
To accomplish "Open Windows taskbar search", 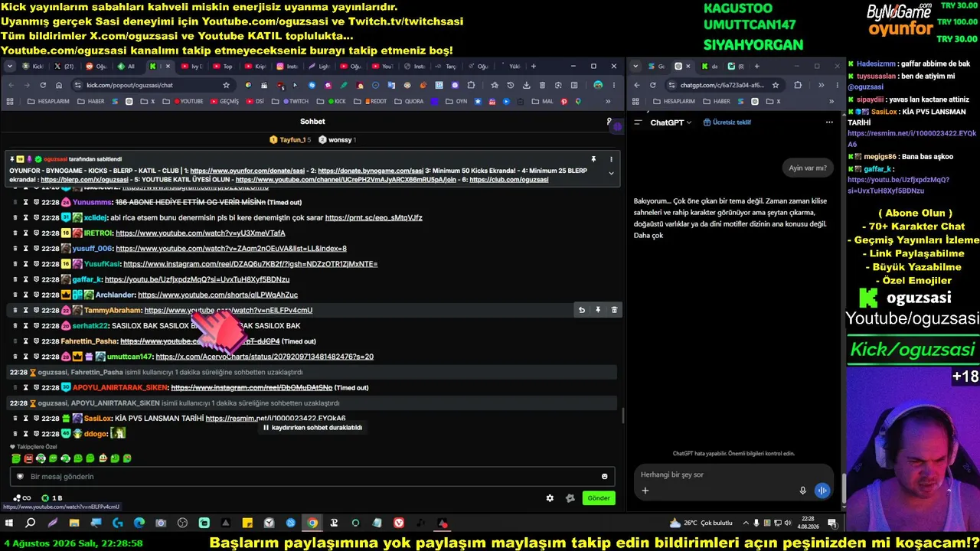I will point(31,523).
